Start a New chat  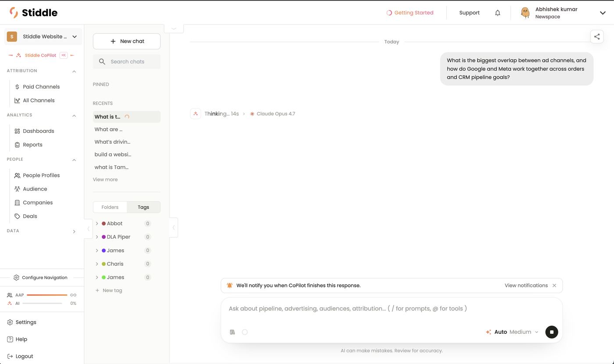click(127, 41)
